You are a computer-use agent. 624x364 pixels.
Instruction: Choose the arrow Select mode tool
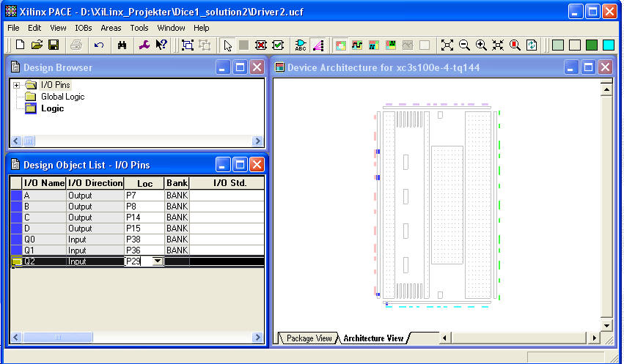[227, 45]
